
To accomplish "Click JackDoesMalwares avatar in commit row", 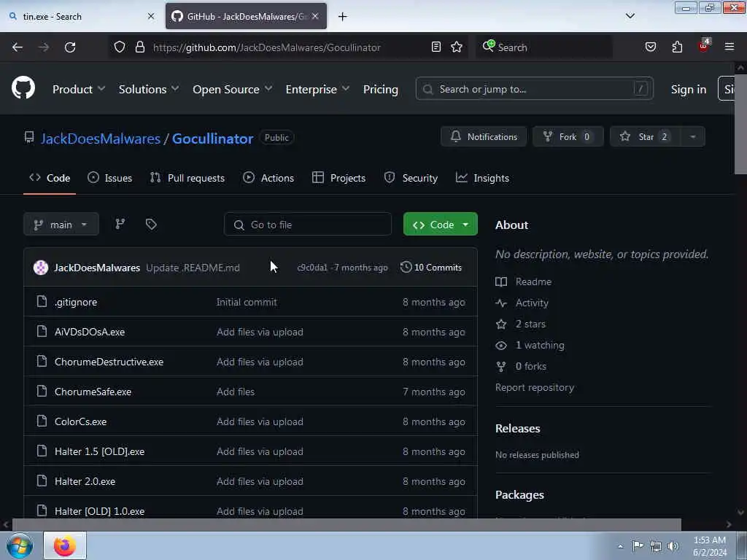I will coord(41,268).
